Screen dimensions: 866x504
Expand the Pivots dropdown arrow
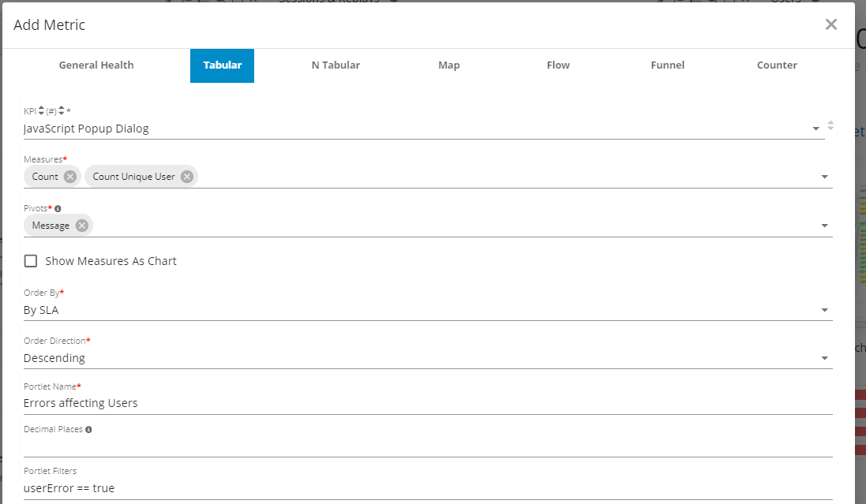click(824, 226)
